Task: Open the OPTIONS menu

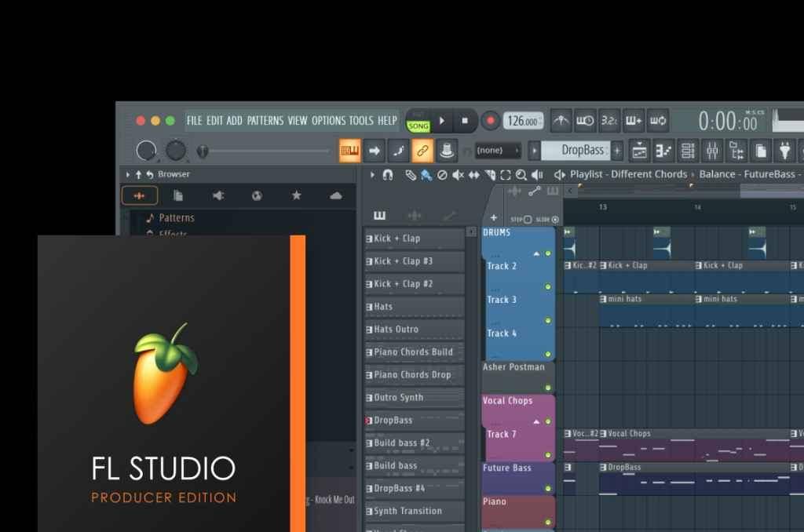Action: 328,121
